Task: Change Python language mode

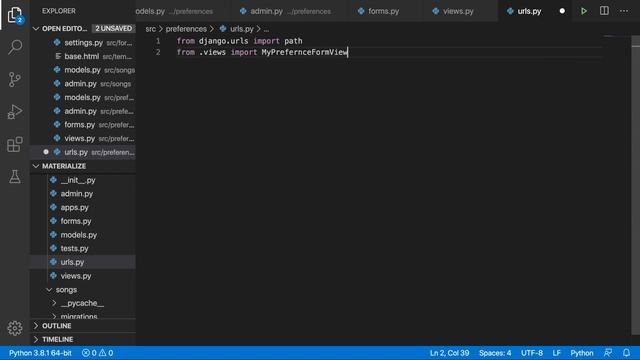Action: click(x=582, y=353)
